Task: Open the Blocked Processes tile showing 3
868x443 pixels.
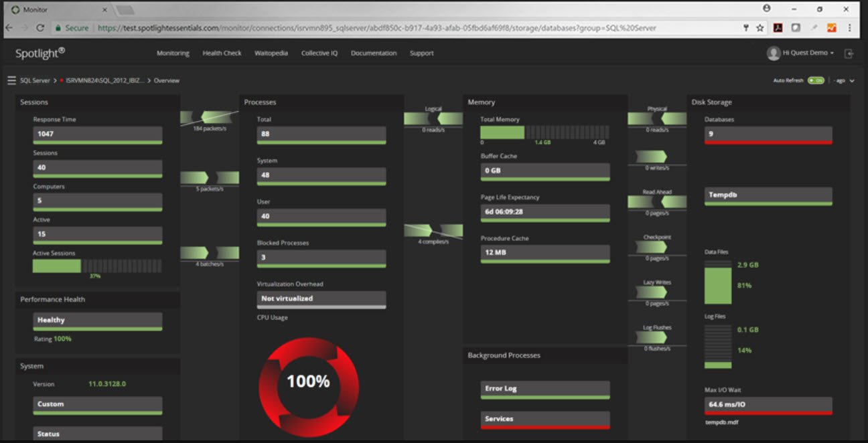Action: coord(321,259)
